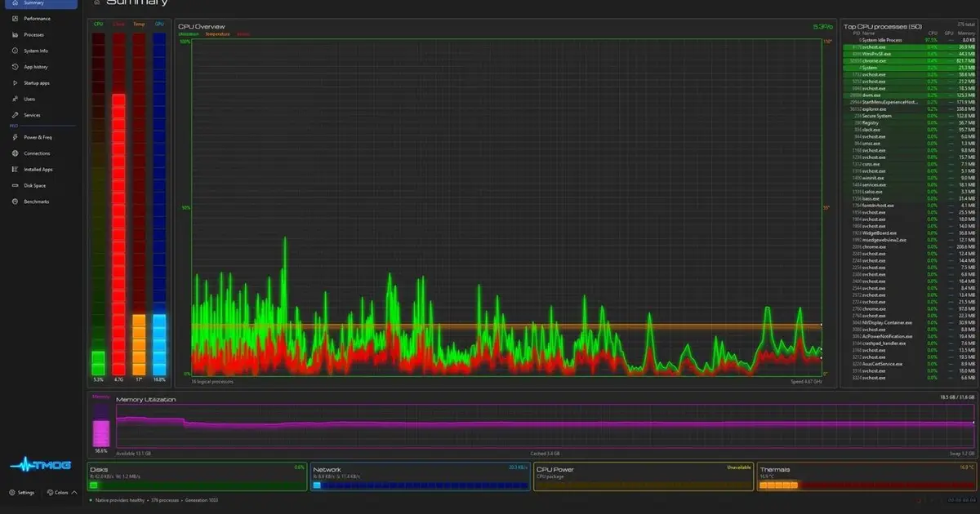Select the Registry process row
The width and height of the screenshot is (980, 514).
910,122
